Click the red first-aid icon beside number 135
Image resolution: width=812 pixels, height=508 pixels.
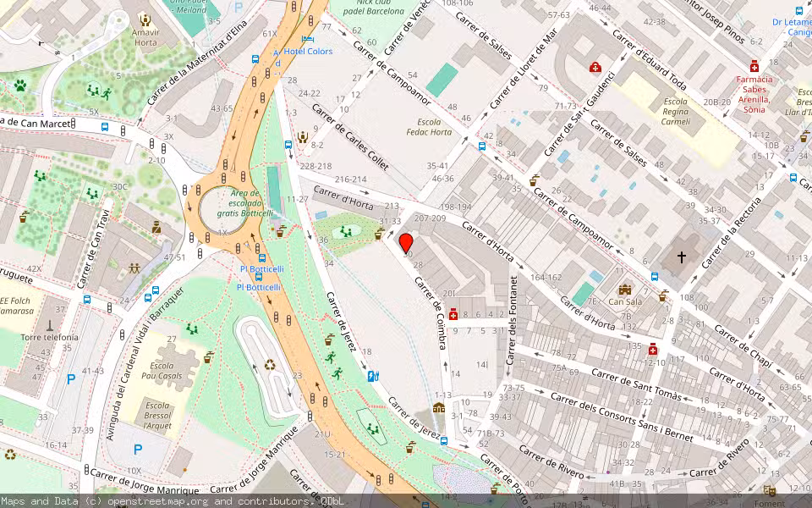point(652,350)
